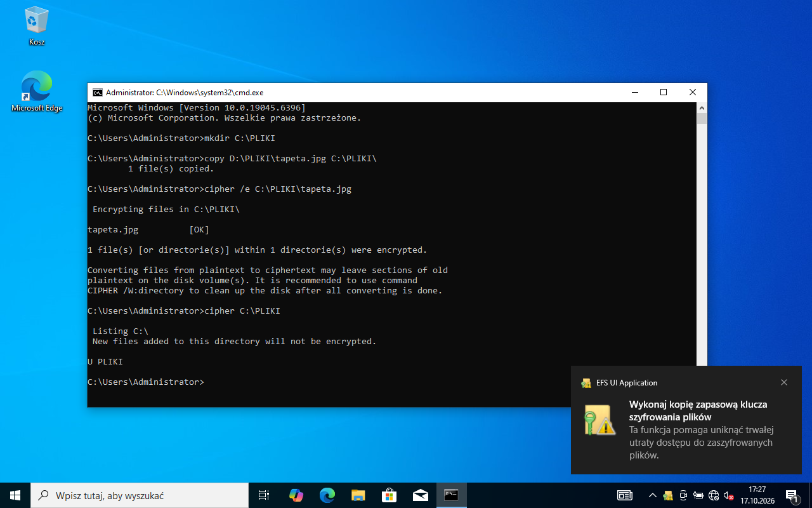Click the 'mkdir C:\PLIKI' command line
812x508 pixels.
[x=181, y=138]
